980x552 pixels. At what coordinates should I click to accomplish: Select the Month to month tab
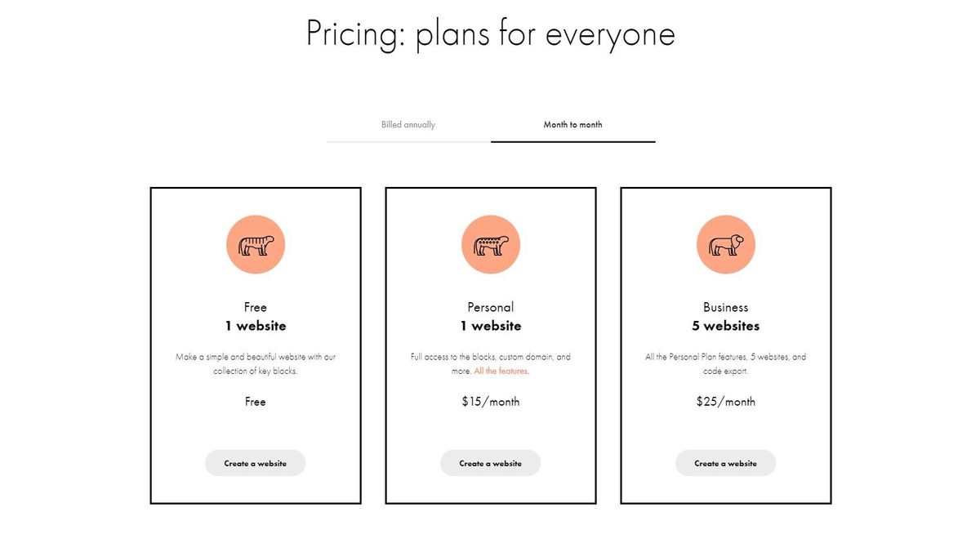click(x=572, y=124)
